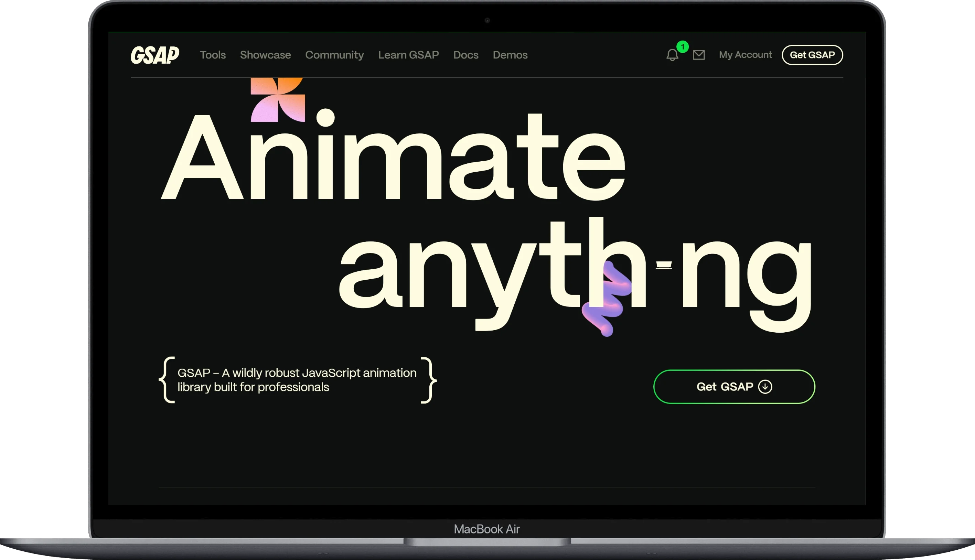Click the tiny laptop icon replacing the 'i'

tap(663, 265)
